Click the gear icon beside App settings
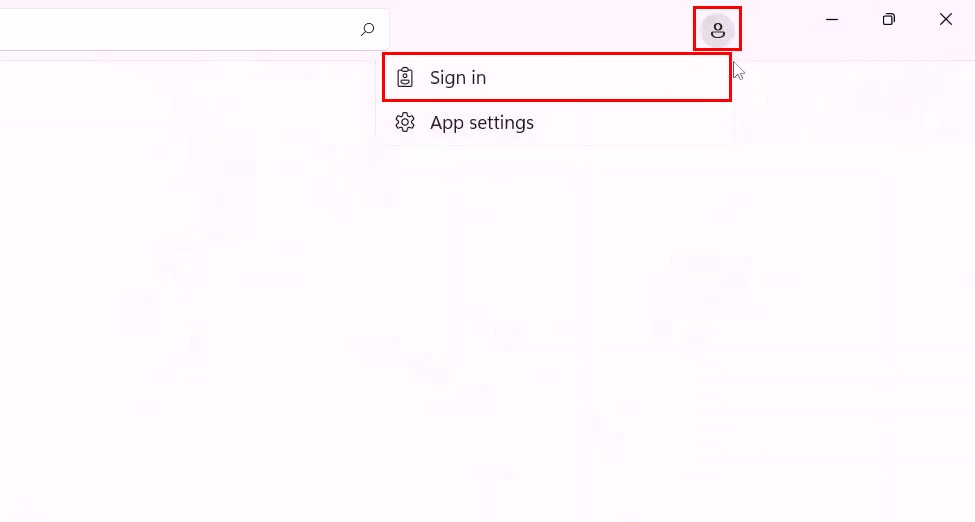Viewport: 975px width, 522px height. (405, 123)
